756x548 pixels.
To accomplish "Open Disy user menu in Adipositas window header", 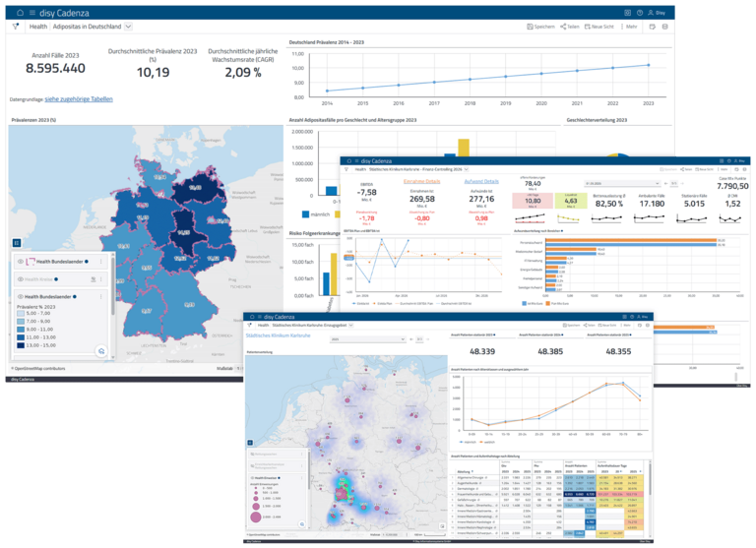I will [657, 13].
